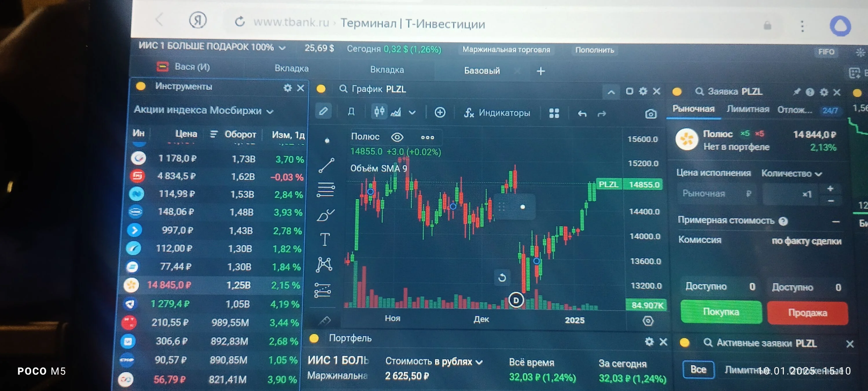Expand the ИИС 1 БОЛЬШЕ ПОДАРОК account dropdown
The width and height of the screenshot is (868, 391).
click(x=282, y=48)
